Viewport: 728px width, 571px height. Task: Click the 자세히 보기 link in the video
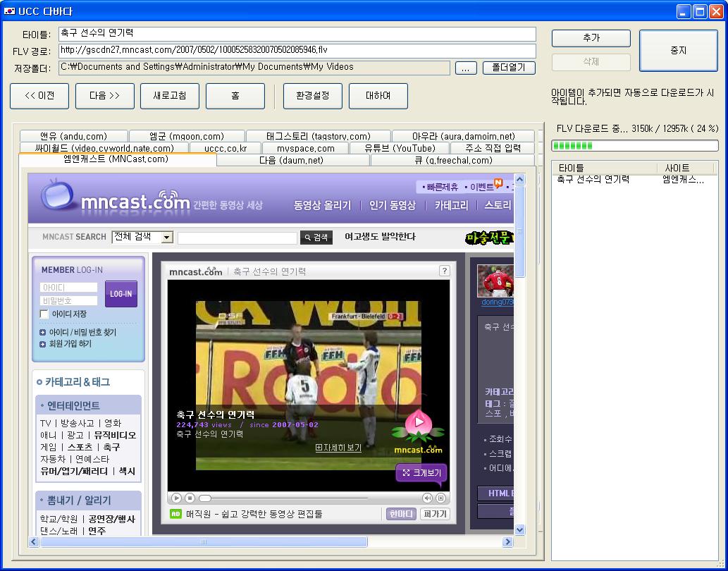[338, 448]
